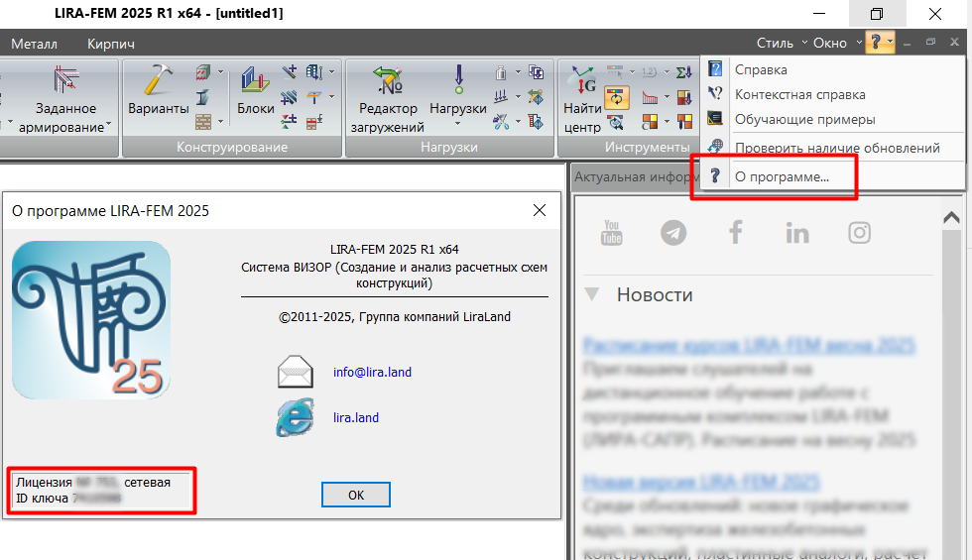Click the Facebook icon
This screenshot has height=560, width=972.
pos(735,233)
